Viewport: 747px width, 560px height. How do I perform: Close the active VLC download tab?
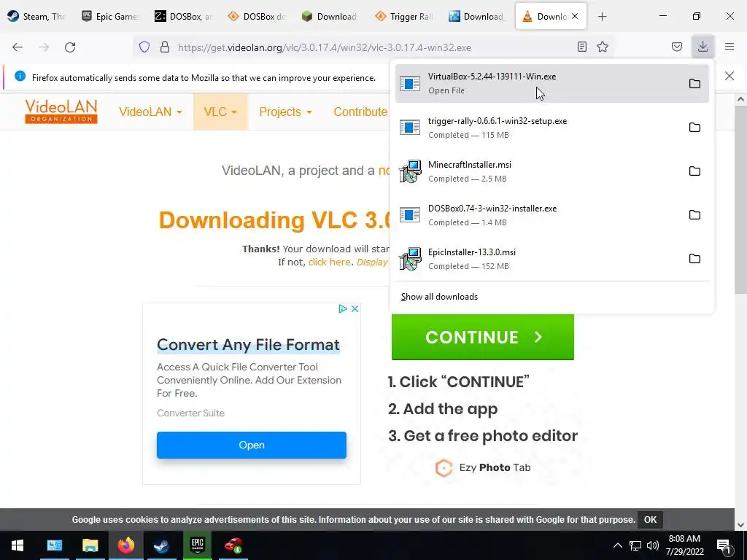pos(575,17)
